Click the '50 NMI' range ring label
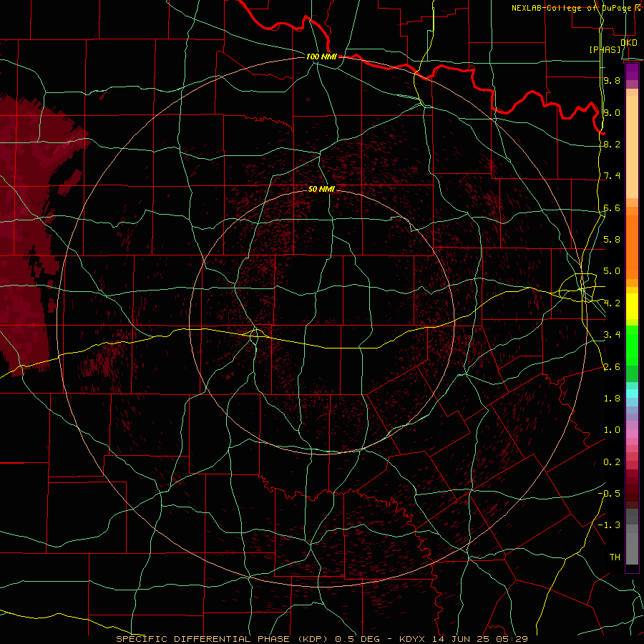 tap(321, 189)
